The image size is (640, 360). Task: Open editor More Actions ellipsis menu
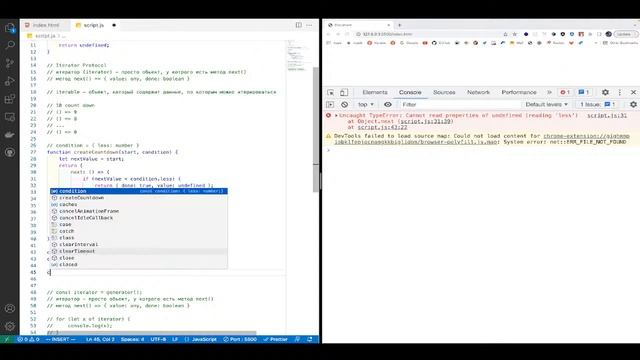point(309,25)
